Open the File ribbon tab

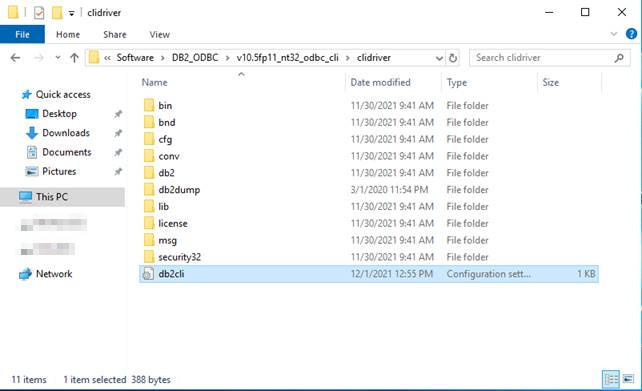point(22,34)
